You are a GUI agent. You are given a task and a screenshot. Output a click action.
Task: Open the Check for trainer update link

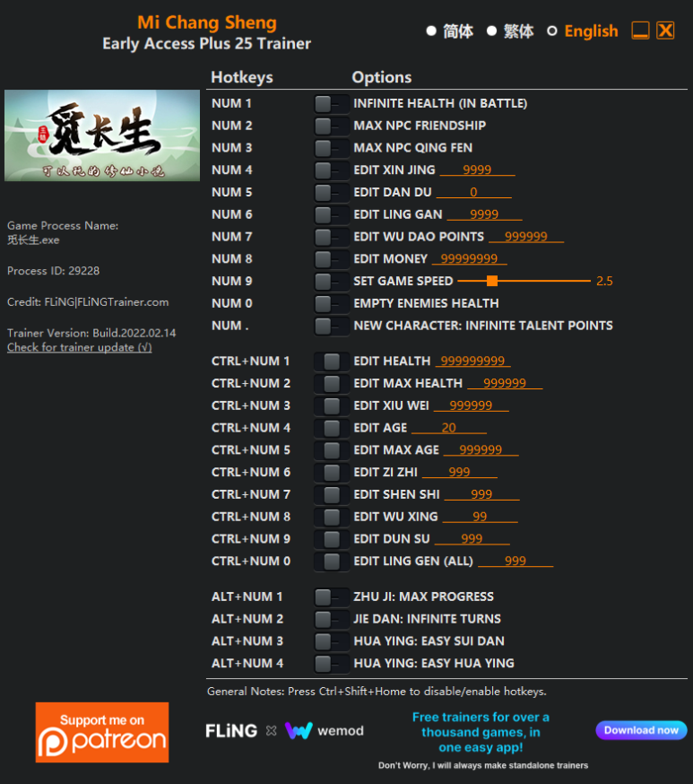coord(80,347)
